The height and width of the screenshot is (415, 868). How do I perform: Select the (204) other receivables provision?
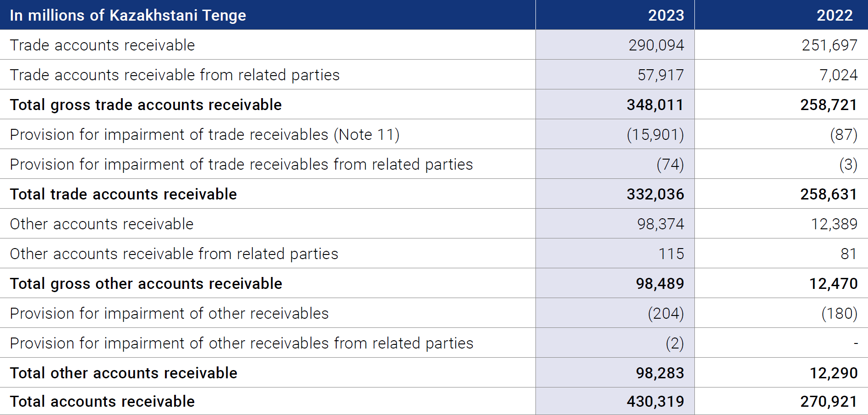point(666,313)
